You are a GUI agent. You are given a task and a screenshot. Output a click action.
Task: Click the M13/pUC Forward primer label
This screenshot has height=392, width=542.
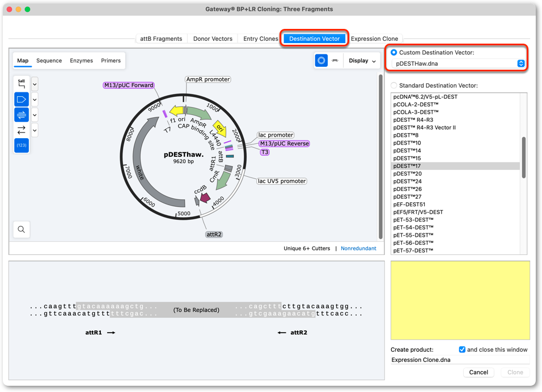click(129, 85)
